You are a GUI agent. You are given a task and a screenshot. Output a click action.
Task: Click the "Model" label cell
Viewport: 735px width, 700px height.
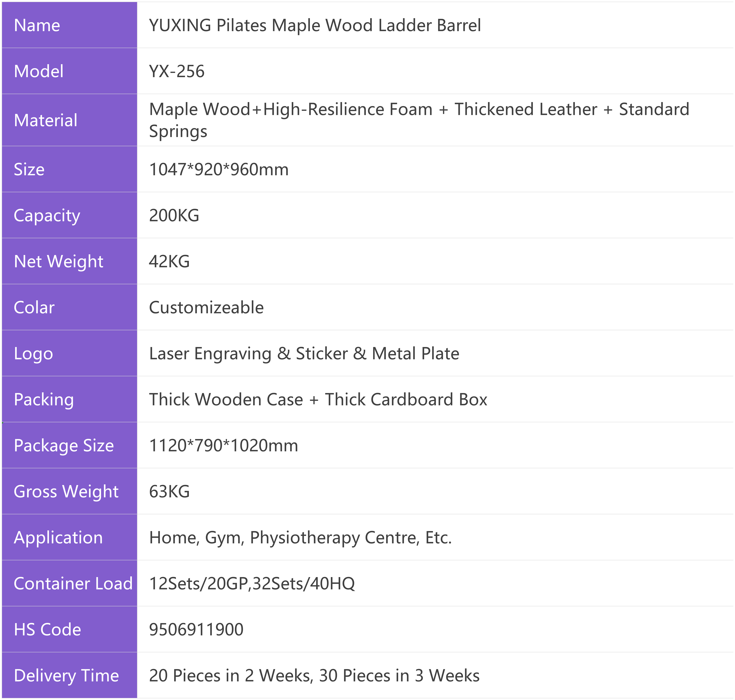click(x=69, y=71)
